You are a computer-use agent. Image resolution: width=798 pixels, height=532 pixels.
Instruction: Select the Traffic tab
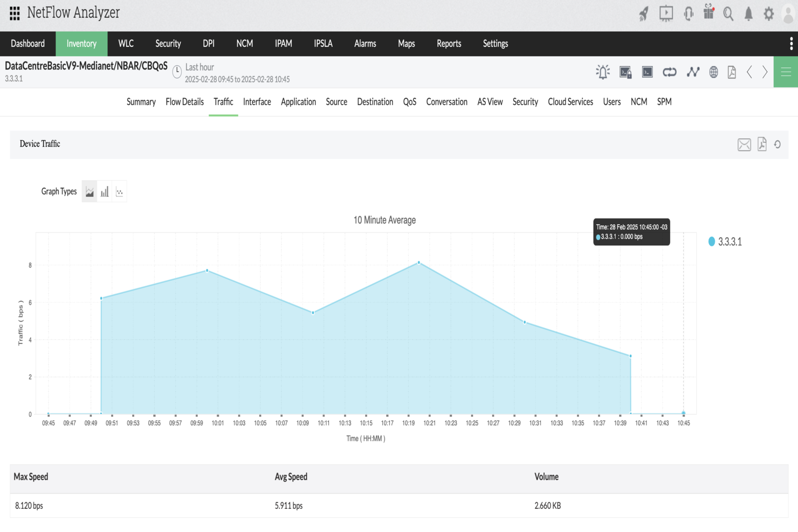[x=223, y=102]
